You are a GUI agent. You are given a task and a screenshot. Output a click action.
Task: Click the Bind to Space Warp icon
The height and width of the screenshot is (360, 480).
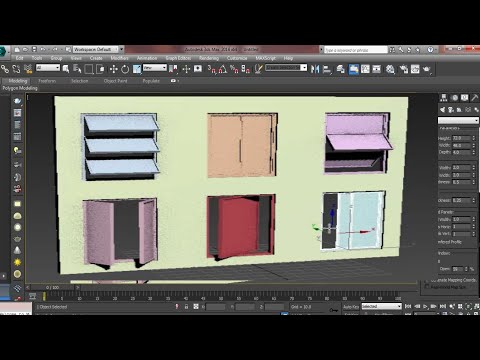pos(28,69)
